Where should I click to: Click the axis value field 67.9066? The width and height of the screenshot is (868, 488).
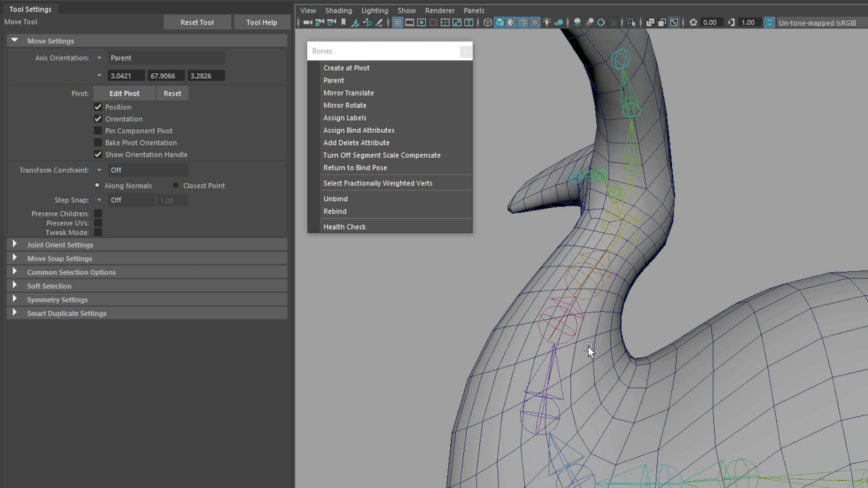pyautogui.click(x=166, y=76)
